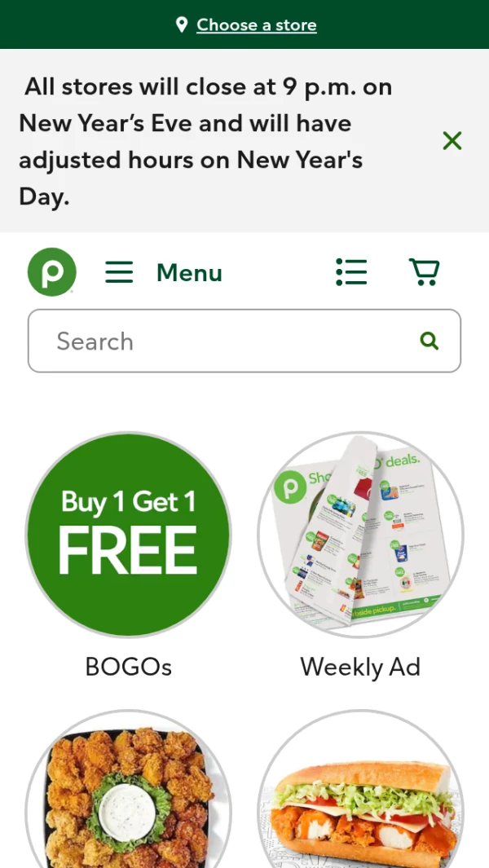Select the chicken platter image
489x868 pixels.
point(128,795)
